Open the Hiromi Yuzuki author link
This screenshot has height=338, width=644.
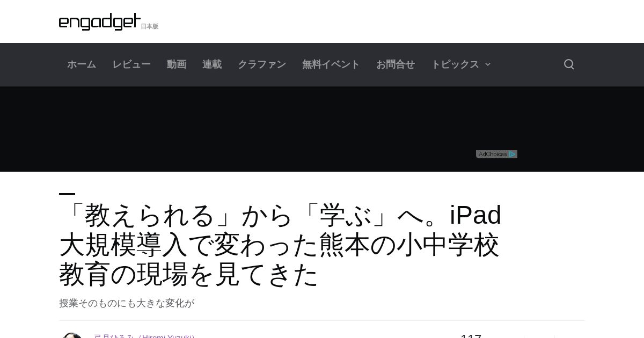point(144,336)
